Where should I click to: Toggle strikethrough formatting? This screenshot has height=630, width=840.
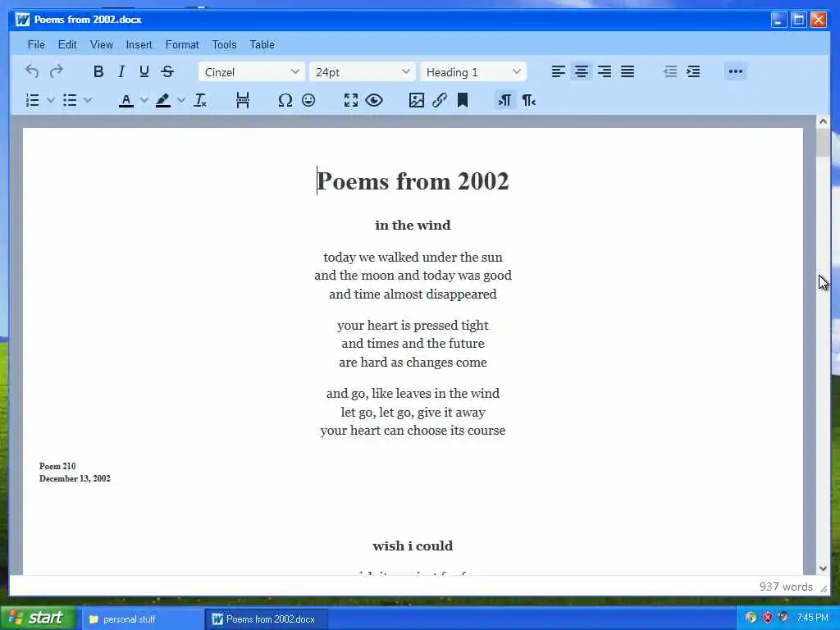click(x=167, y=71)
